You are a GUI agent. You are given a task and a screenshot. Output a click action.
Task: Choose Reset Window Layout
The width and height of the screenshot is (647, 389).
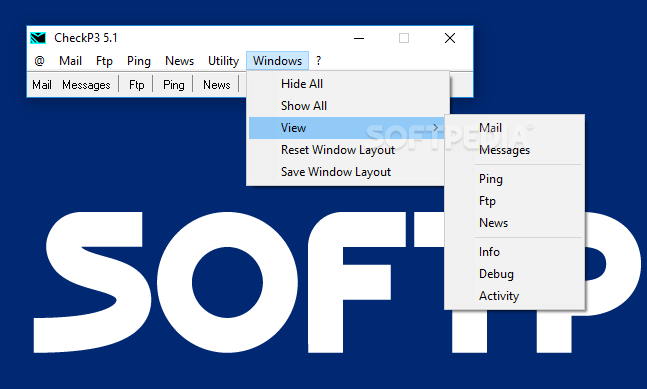pos(347,150)
